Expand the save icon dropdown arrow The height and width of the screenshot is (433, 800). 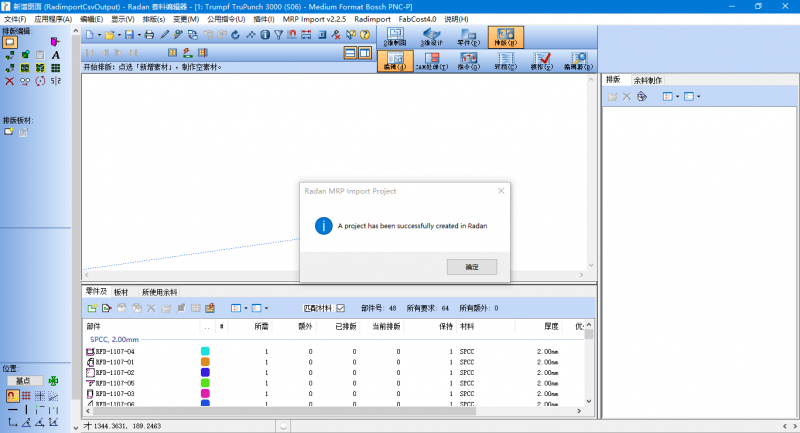pyautogui.click(x=138, y=35)
